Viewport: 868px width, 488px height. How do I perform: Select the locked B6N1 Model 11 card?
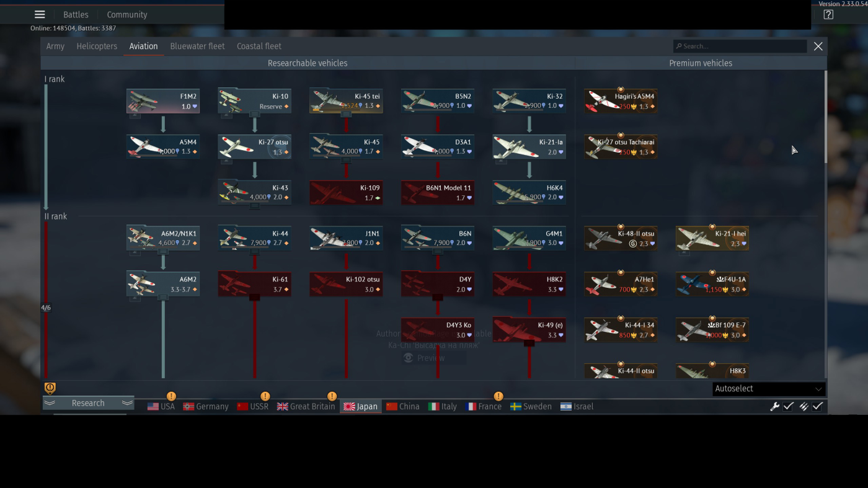[x=438, y=193]
